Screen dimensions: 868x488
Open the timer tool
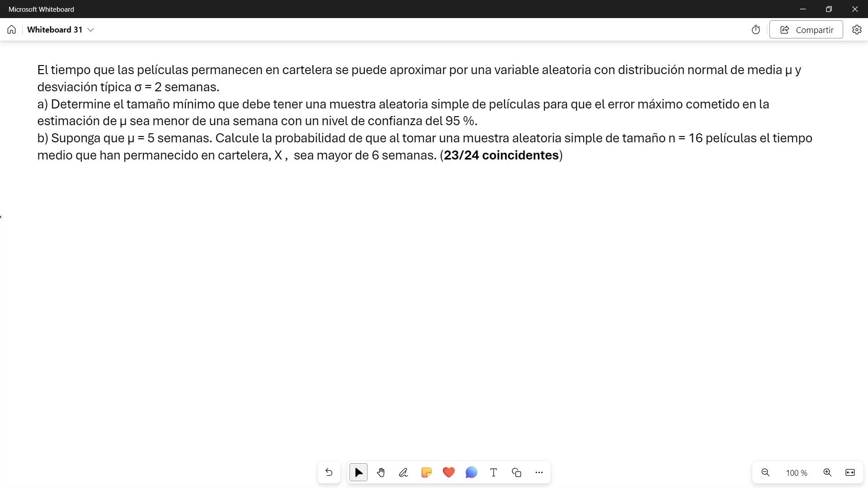(x=756, y=30)
